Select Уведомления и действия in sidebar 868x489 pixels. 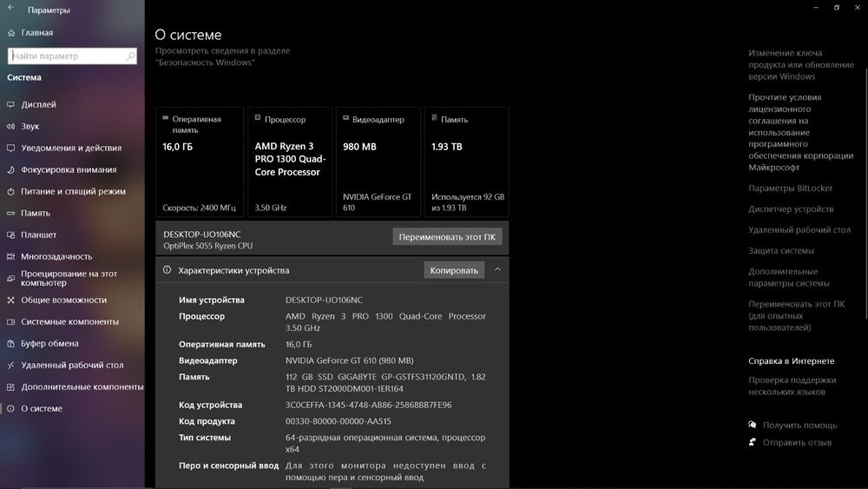click(71, 148)
